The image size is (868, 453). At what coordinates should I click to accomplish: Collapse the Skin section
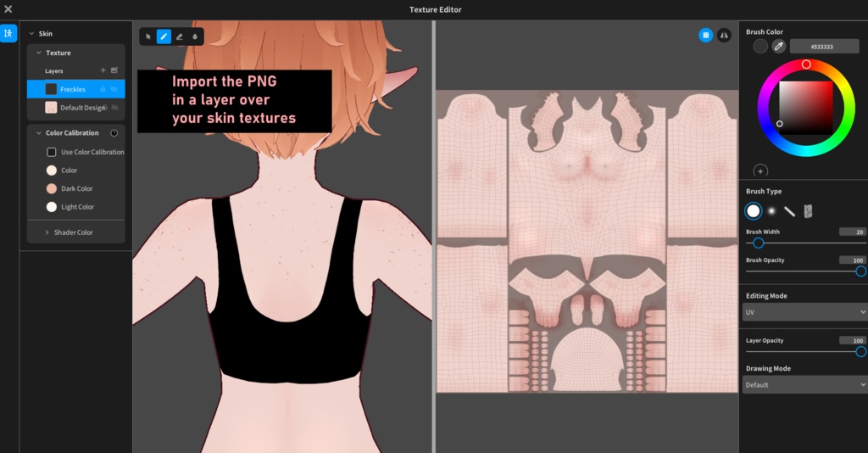point(31,34)
